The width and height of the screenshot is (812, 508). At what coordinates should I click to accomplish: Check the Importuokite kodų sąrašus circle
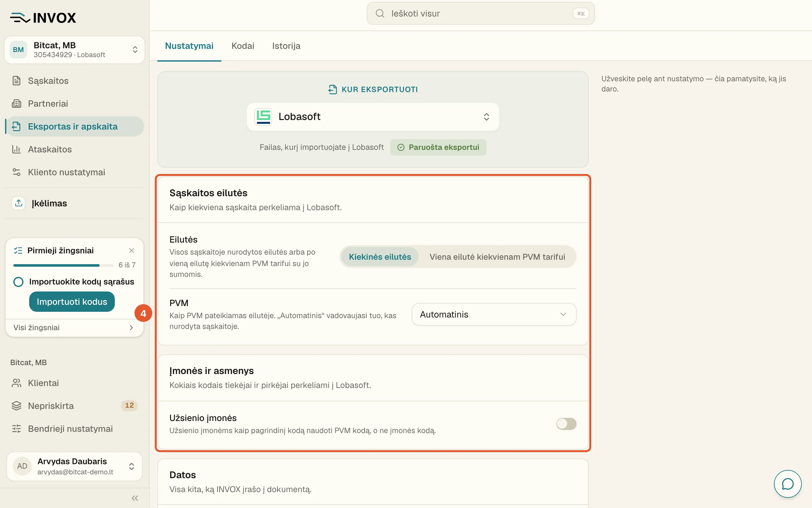18,282
